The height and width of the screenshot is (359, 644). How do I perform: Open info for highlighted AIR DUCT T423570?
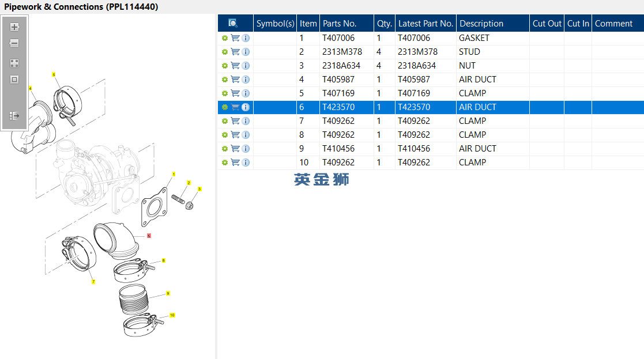(246, 107)
